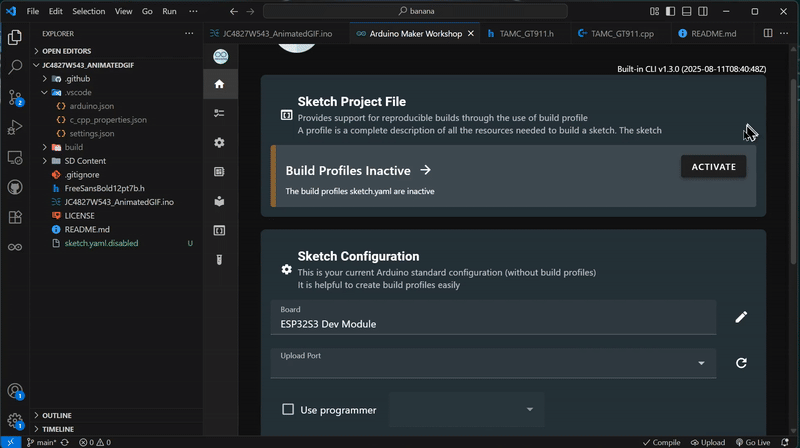The image size is (800, 448).
Task: Open sketch.yaml.disabled in explorer
Action: pyautogui.click(x=101, y=243)
